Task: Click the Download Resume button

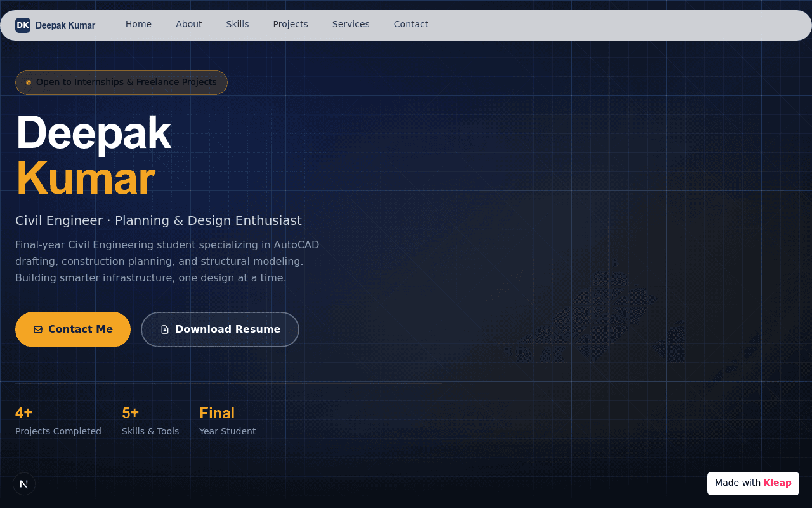Action: 219,330
